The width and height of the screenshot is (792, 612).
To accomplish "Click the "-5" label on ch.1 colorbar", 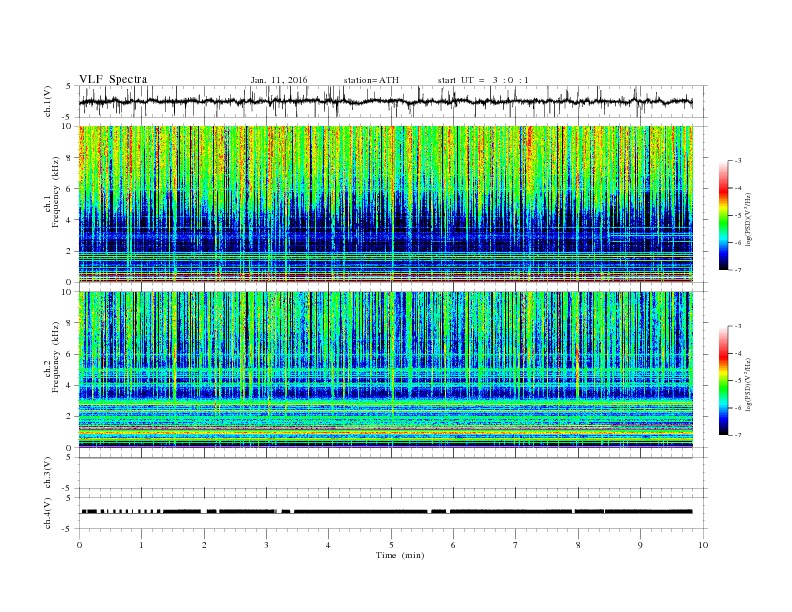I will [x=738, y=216].
